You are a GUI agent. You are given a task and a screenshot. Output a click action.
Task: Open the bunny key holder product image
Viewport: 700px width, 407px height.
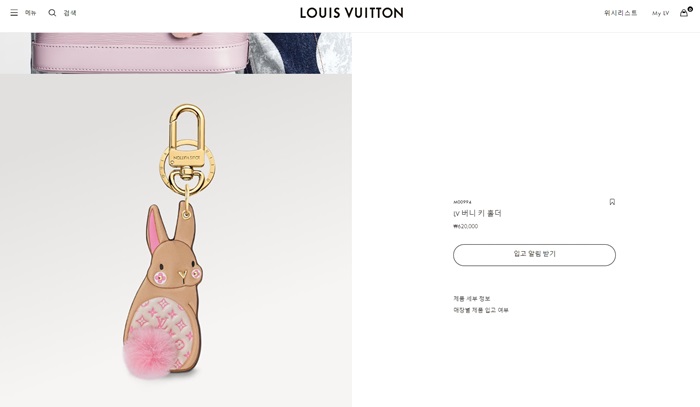(x=176, y=241)
